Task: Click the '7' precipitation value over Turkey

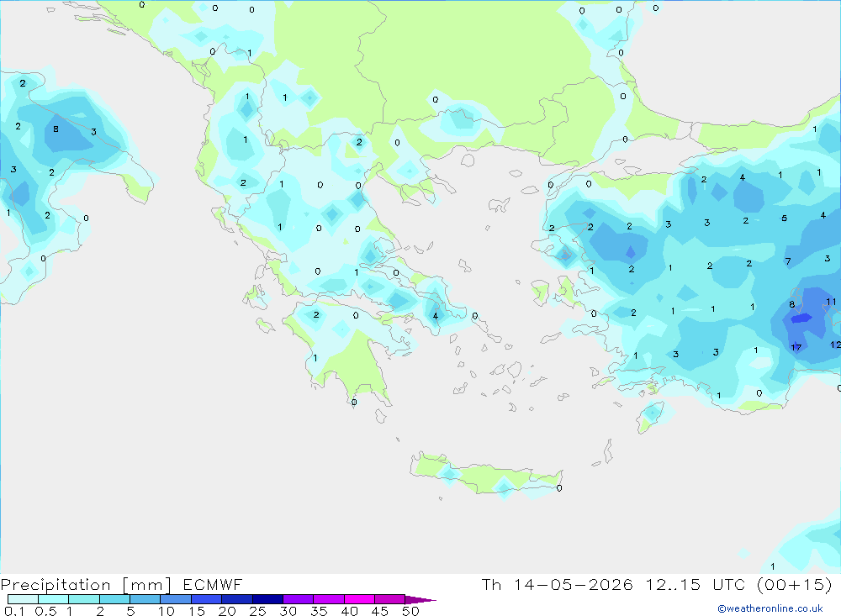Action: 788,261
